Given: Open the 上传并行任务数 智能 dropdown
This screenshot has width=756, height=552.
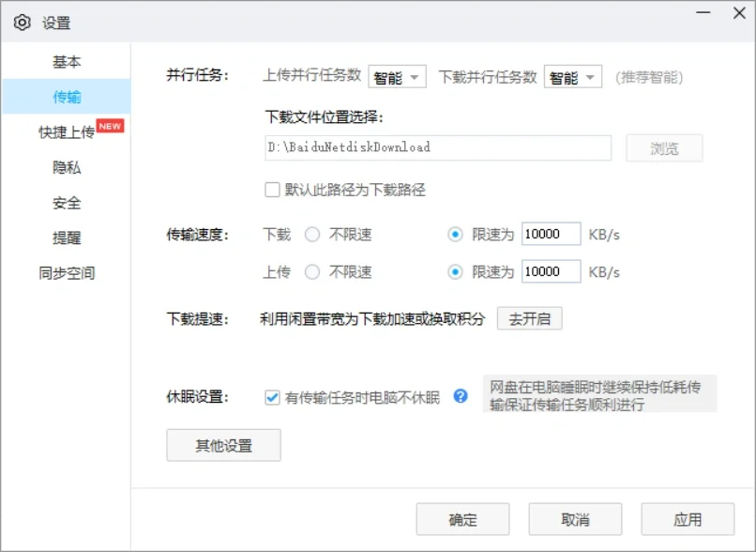Looking at the screenshot, I should pos(397,78).
